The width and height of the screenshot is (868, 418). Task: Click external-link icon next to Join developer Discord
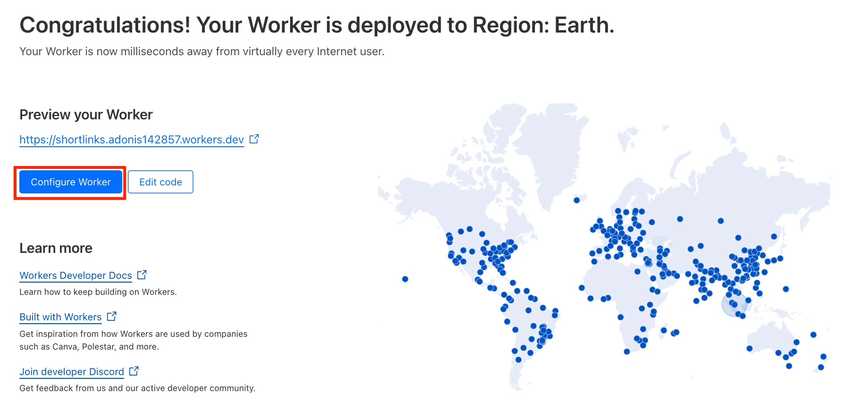[134, 371]
